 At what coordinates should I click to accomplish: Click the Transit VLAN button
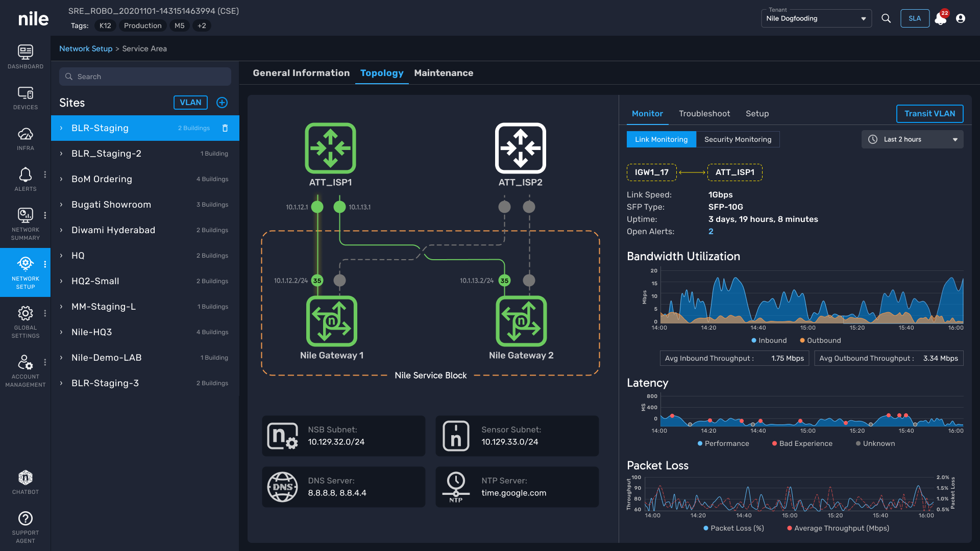(929, 114)
